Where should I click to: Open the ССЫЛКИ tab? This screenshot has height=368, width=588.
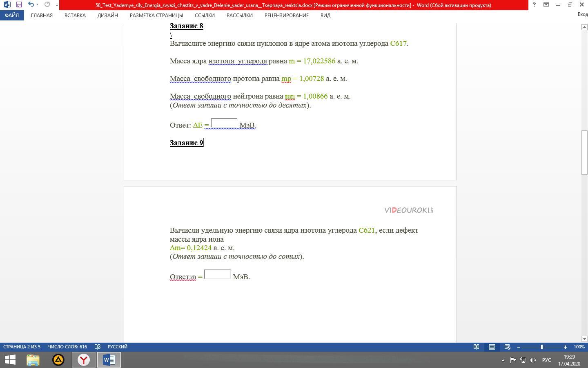pyautogui.click(x=205, y=15)
